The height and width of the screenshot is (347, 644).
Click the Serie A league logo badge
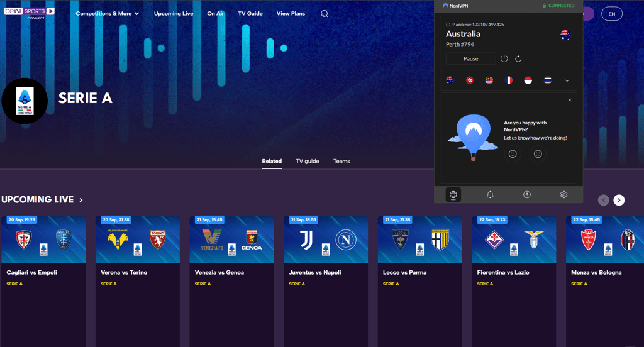(25, 101)
